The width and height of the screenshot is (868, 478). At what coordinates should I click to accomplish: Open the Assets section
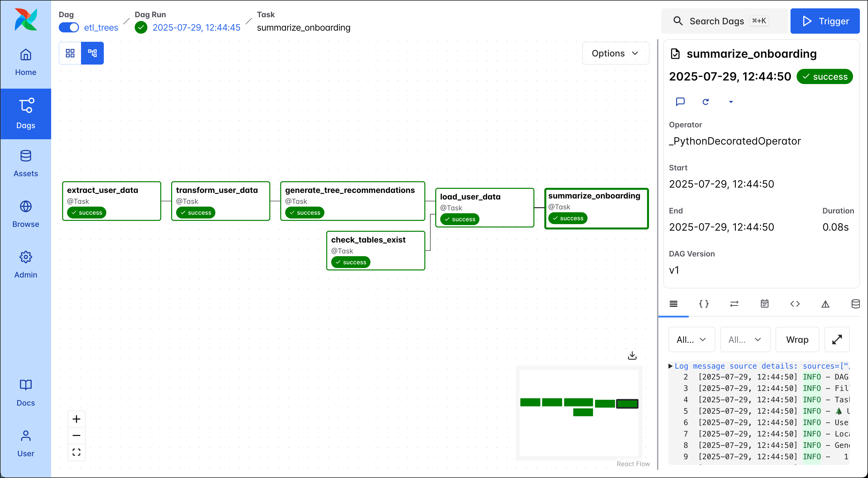(x=26, y=163)
